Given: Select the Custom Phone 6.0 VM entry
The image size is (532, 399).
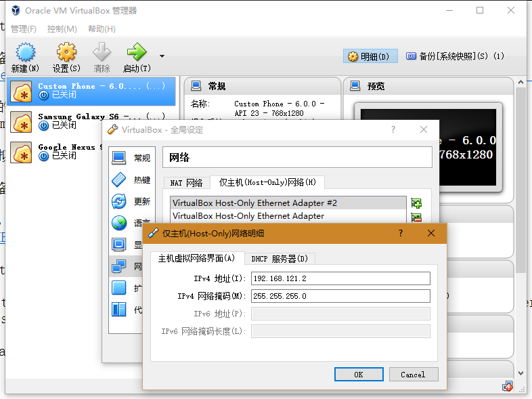Looking at the screenshot, I should click(91, 91).
